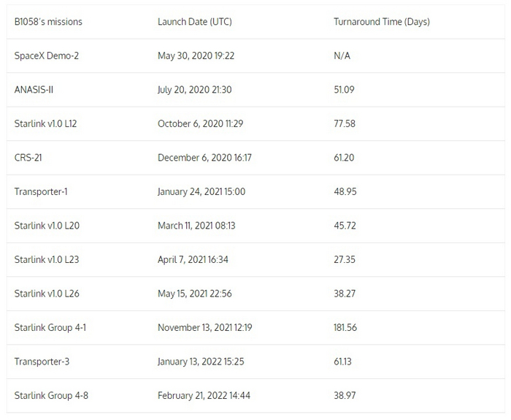Click the November 13, 2021 12:19 date
This screenshot has width=511, height=420.
[x=205, y=328]
